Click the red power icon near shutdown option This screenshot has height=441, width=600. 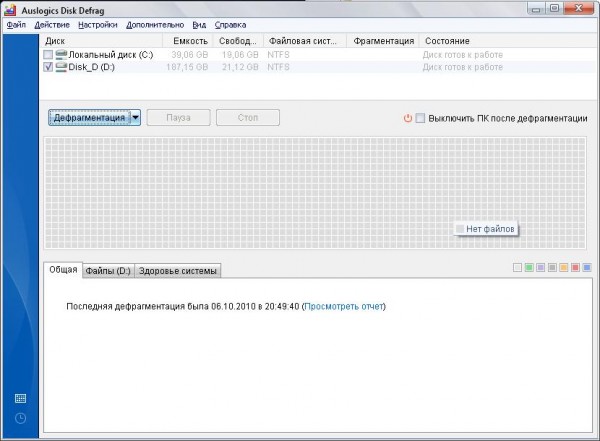point(408,118)
